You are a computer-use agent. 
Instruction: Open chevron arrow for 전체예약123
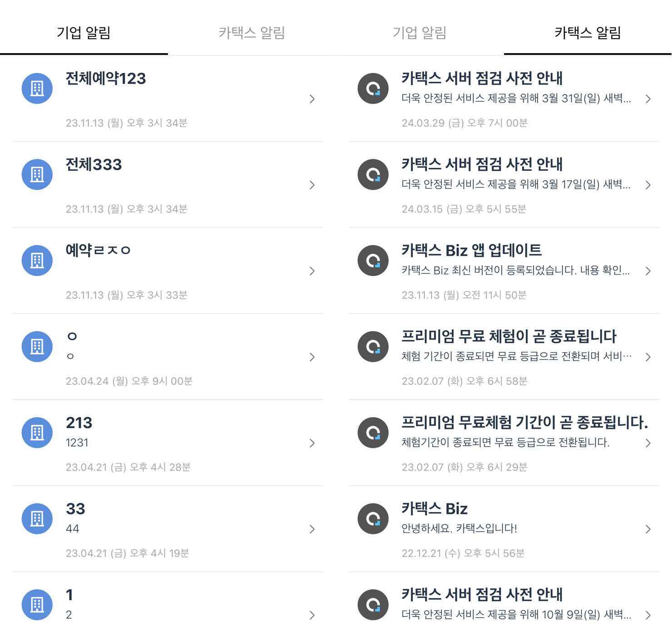(312, 99)
